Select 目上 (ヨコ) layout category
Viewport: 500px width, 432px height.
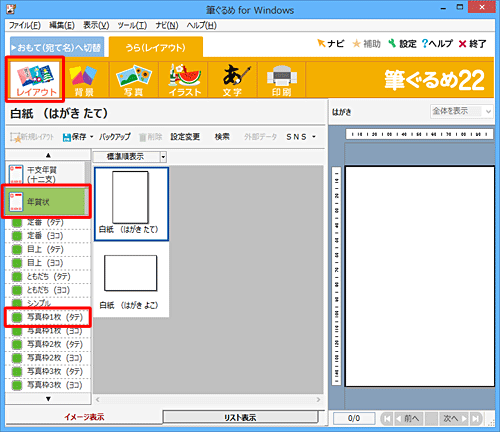[x=48, y=263]
